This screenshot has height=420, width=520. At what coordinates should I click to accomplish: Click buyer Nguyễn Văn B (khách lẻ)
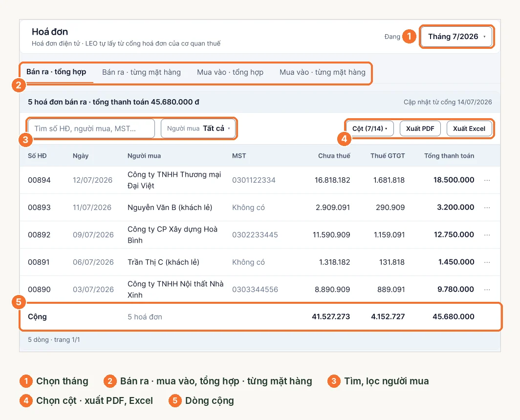click(170, 208)
